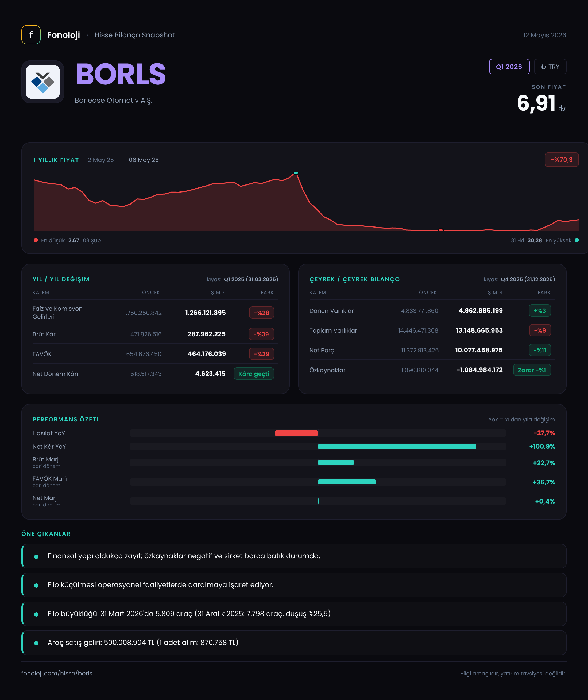Screen dimensions: 588x700
Task: Click the Brüt Marj teal bar
Action: [x=336, y=463]
